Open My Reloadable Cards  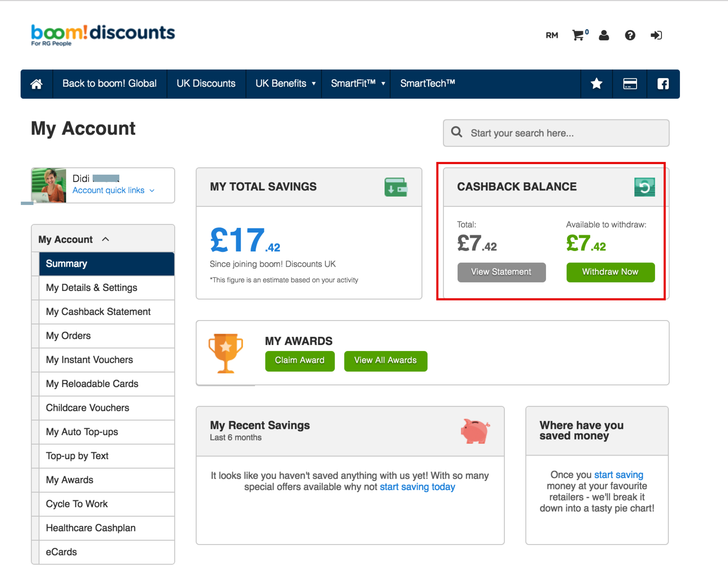pyautogui.click(x=107, y=384)
